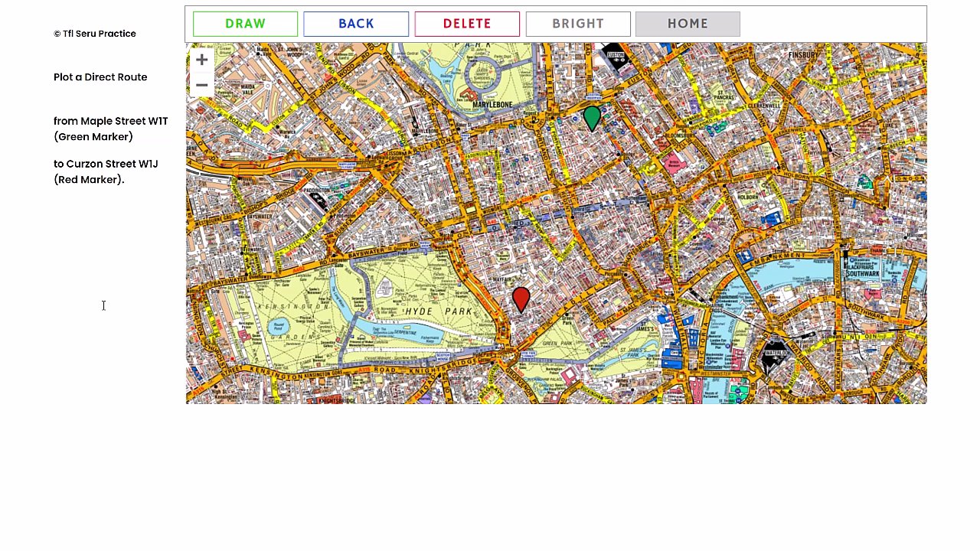This screenshot has width=980, height=551.
Task: Click the 'Tfl Seru Practice' copyright text
Action: click(95, 34)
